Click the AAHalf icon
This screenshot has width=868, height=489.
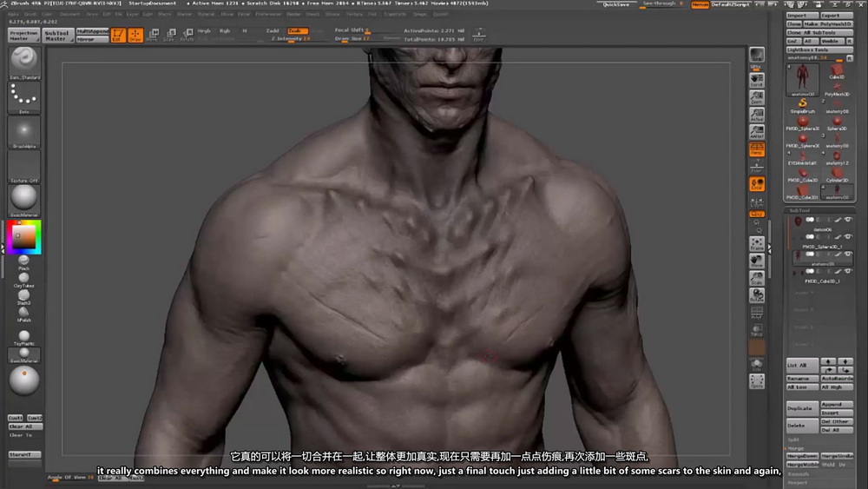pyautogui.click(x=757, y=131)
